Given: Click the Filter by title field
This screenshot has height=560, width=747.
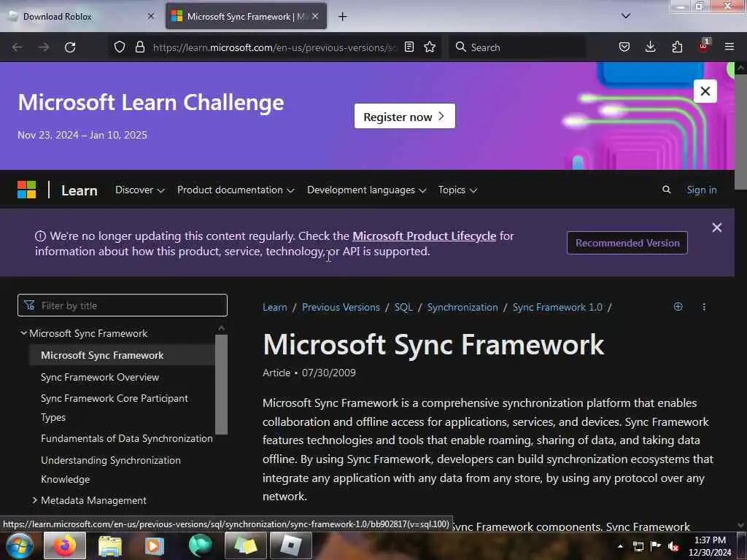Looking at the screenshot, I should pyautogui.click(x=123, y=306).
